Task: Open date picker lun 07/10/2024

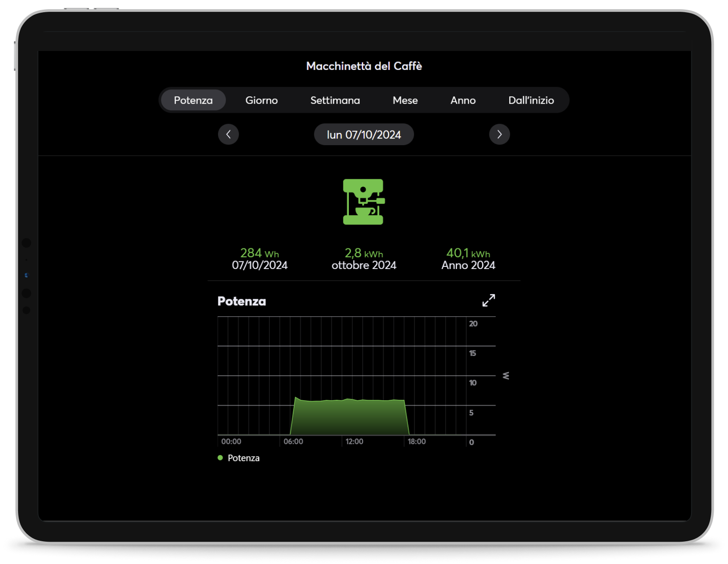Action: 364,134
